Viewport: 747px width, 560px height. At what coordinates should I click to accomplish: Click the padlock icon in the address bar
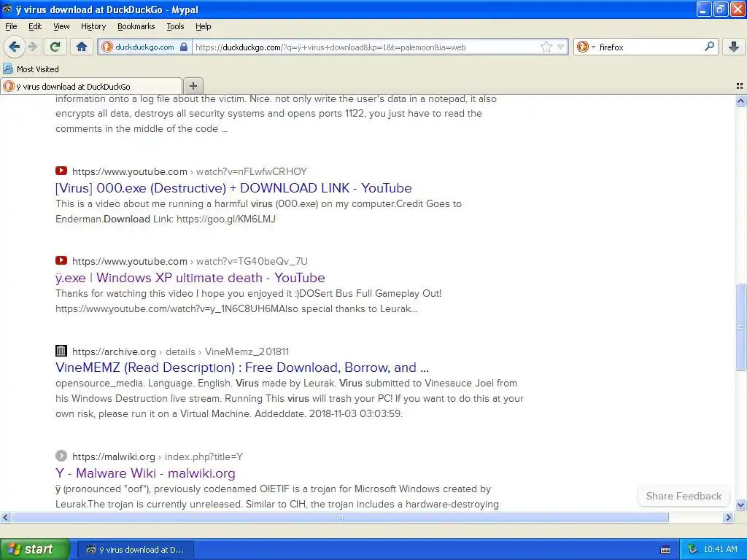pyautogui.click(x=184, y=47)
